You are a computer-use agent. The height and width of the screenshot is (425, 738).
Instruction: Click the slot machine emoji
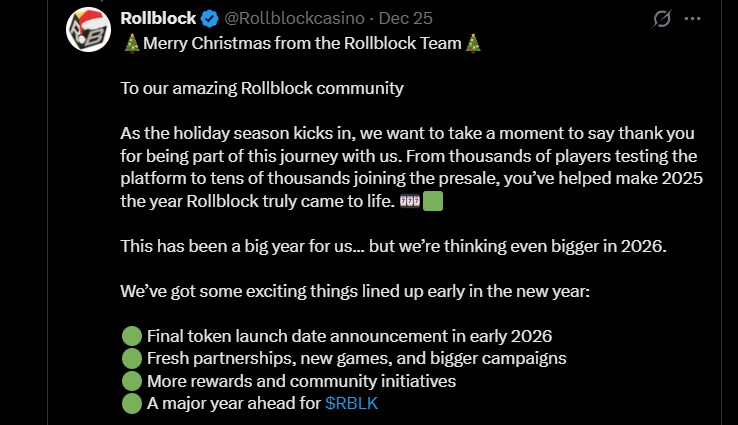[x=410, y=201]
